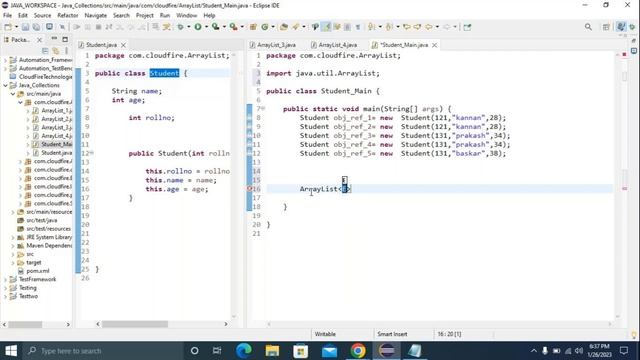Open the Run button dropdown arrow
The height and width of the screenshot is (360, 640).
click(x=207, y=27)
